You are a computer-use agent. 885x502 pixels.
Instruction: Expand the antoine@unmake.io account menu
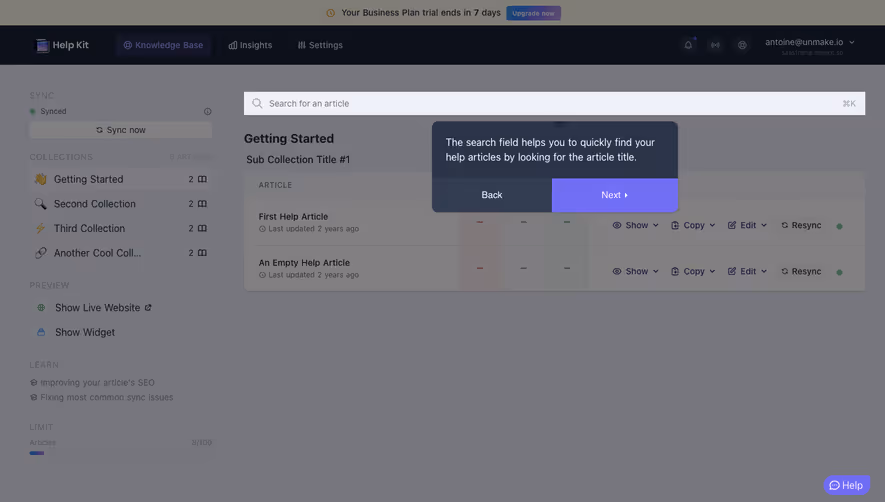(x=809, y=42)
